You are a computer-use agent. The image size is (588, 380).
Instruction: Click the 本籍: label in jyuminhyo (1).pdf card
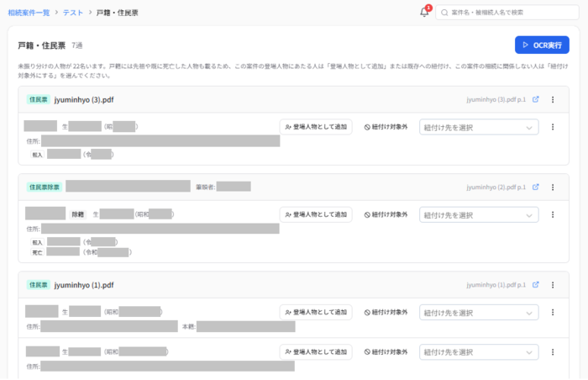point(189,327)
